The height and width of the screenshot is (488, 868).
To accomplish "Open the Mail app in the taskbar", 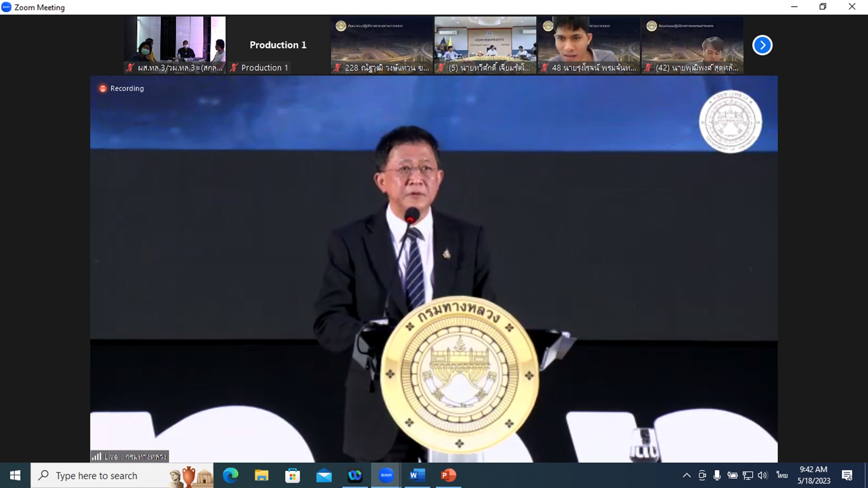I will (x=324, y=475).
